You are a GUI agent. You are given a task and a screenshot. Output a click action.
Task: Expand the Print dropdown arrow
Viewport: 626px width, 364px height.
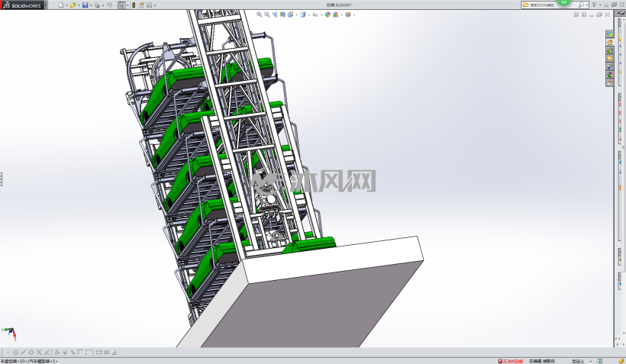[103, 5]
